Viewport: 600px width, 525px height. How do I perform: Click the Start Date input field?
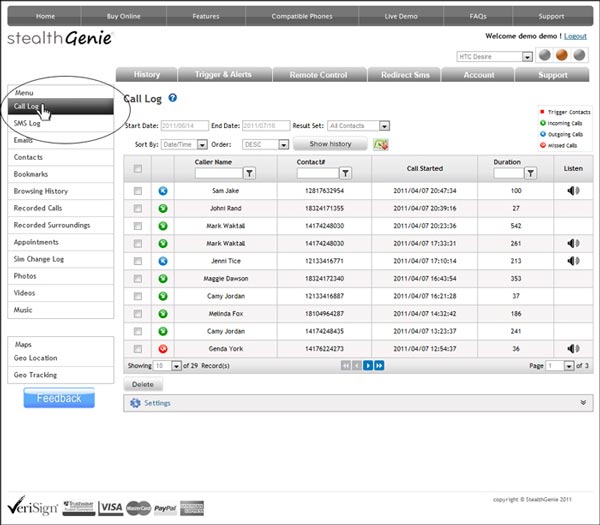184,126
